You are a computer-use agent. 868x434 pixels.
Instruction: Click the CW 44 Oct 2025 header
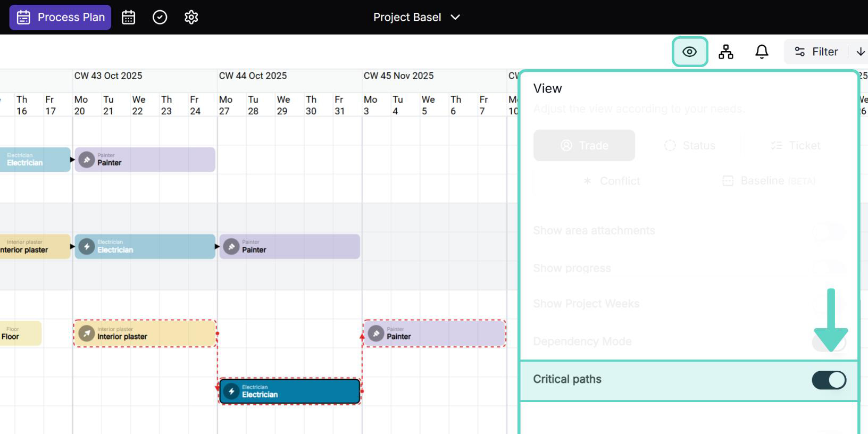pos(253,76)
